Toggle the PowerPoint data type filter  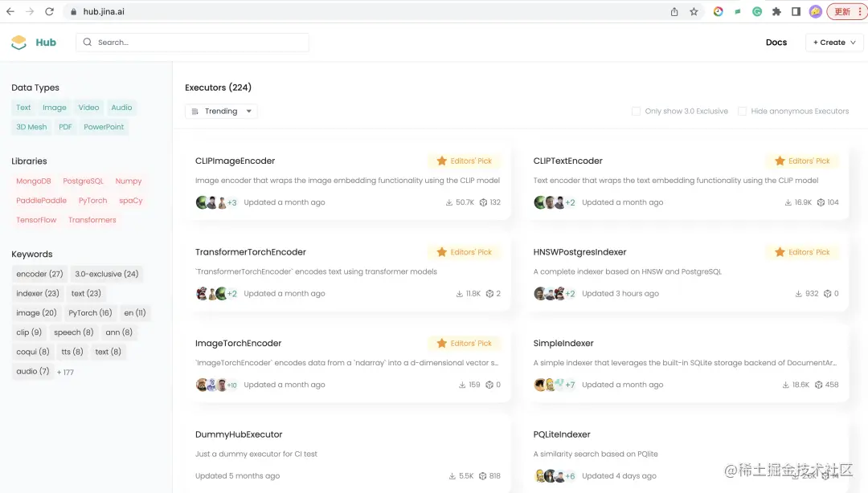tap(104, 127)
